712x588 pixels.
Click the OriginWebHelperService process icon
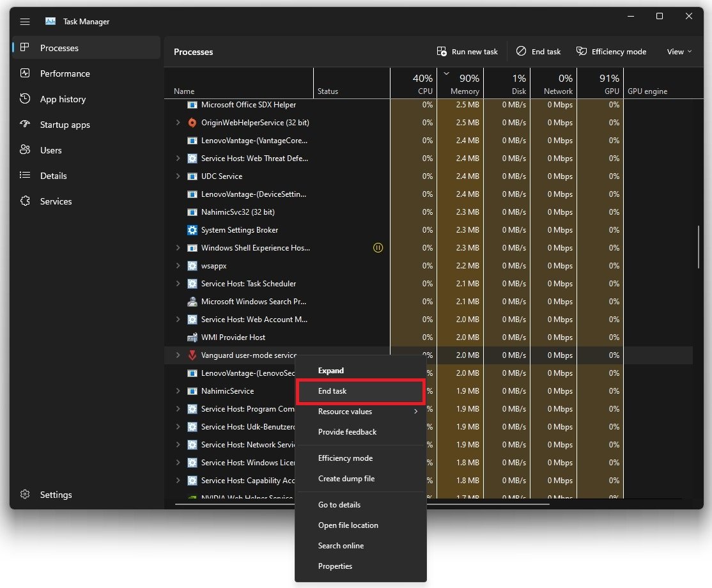coord(192,123)
